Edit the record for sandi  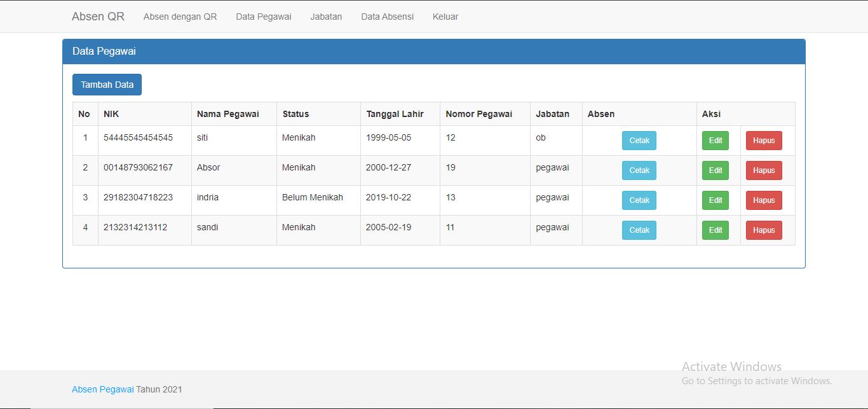point(715,230)
